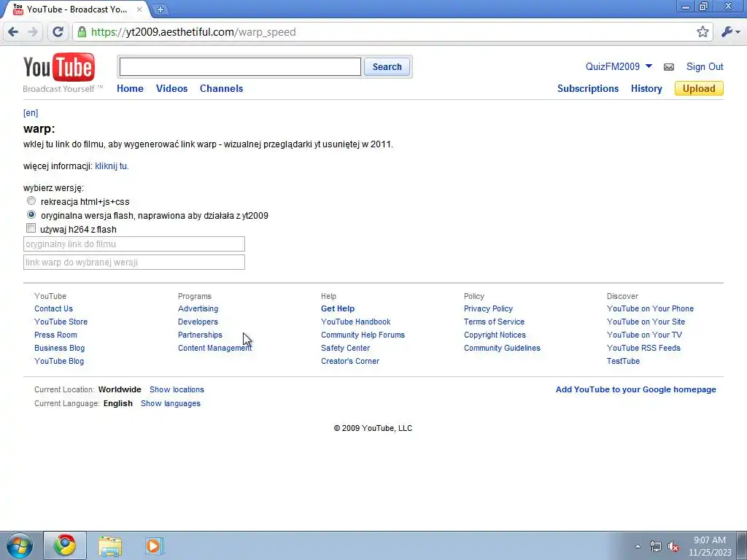Screen dimensions: 747x560
Task: Click the YouTube search text box
Action: coord(240,66)
